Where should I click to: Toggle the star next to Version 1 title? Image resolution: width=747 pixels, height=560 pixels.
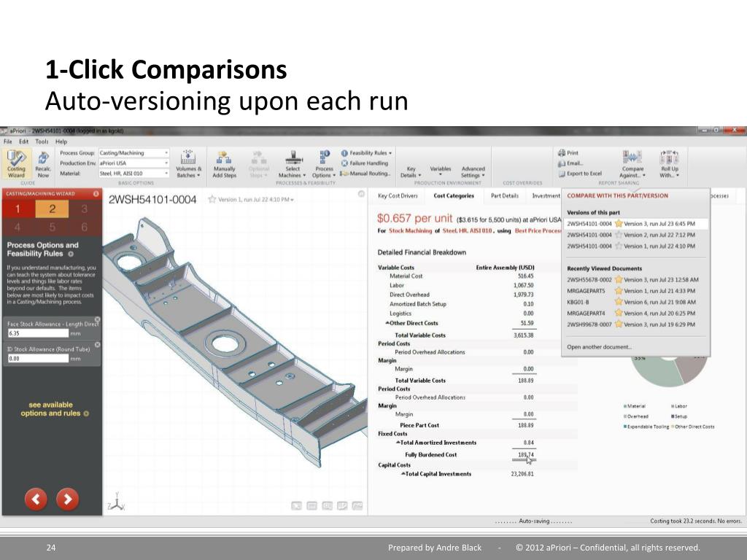coord(212,199)
